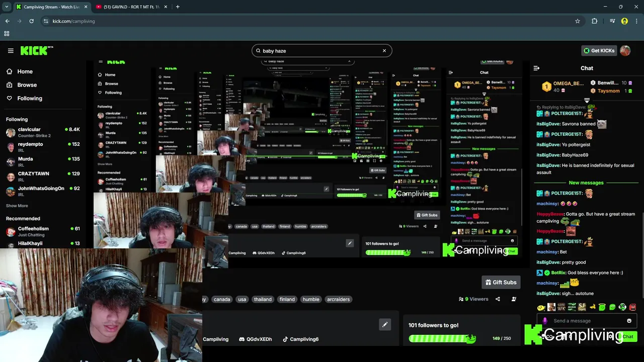Click the KICK logo

pos(37,50)
